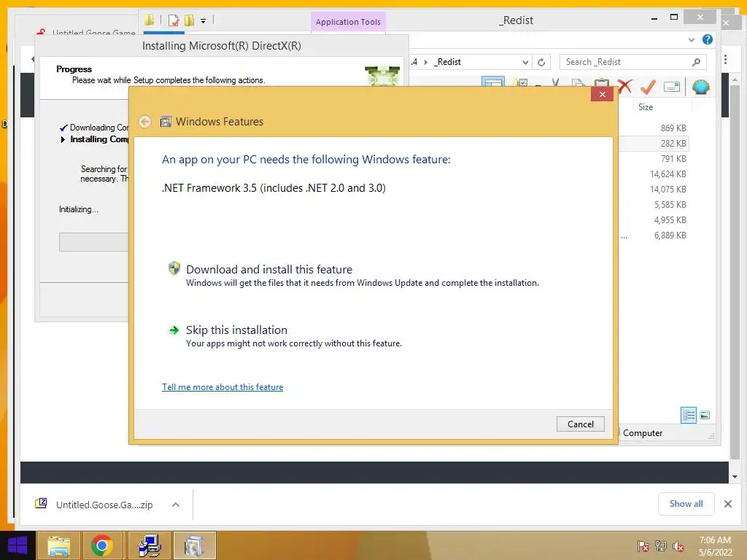Click the setup installer taskbar icon
The image size is (747, 560).
click(150, 545)
